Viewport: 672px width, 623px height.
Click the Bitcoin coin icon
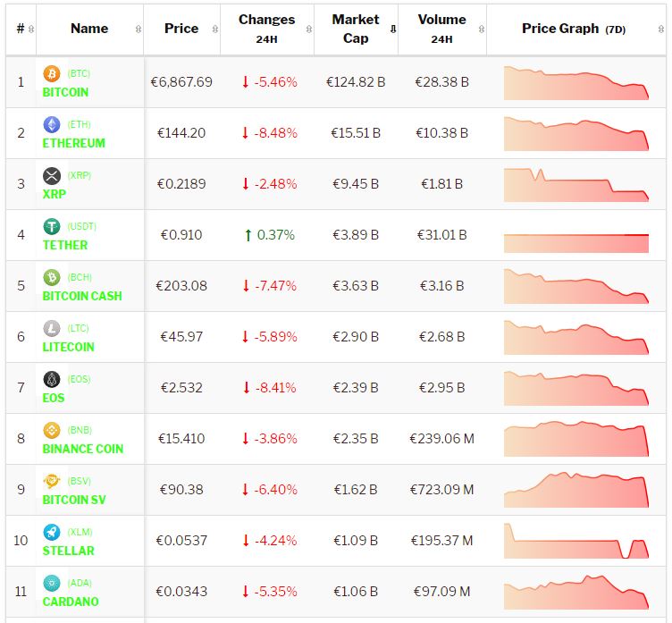coord(52,73)
